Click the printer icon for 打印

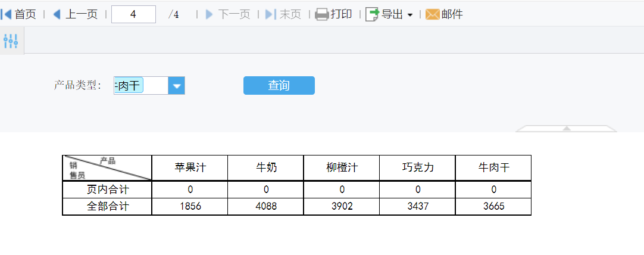[322, 15]
